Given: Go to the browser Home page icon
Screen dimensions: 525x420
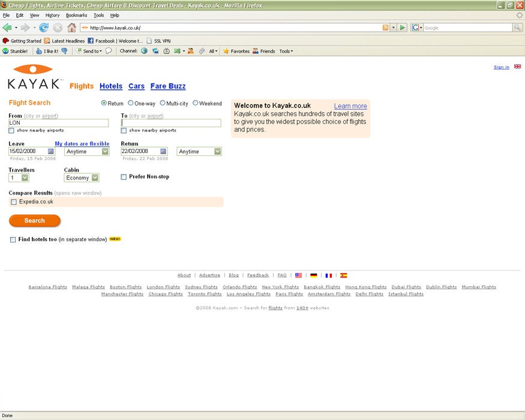Looking at the screenshot, I should 71,28.
